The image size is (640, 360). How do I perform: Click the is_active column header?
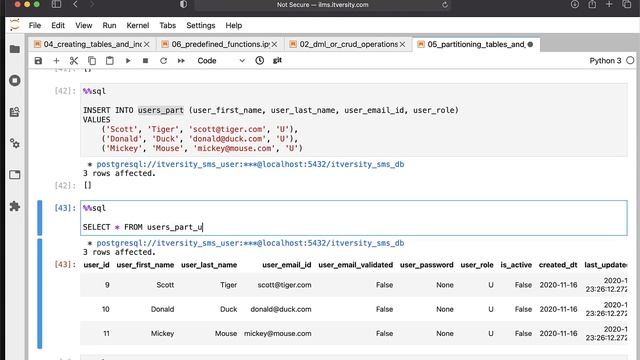pyautogui.click(x=516, y=265)
